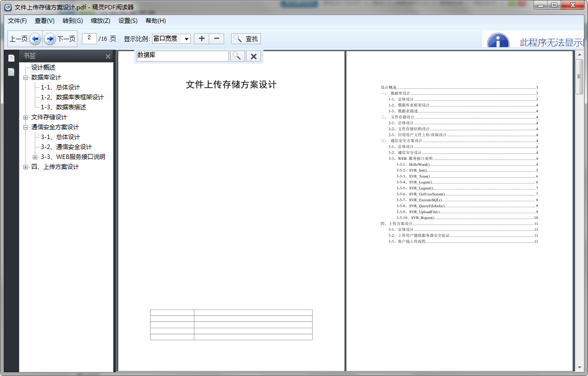This screenshot has width=588, height=376.
Task: Expand the 3-3、WEB服务接口说明 node
Action: [x=35, y=157]
